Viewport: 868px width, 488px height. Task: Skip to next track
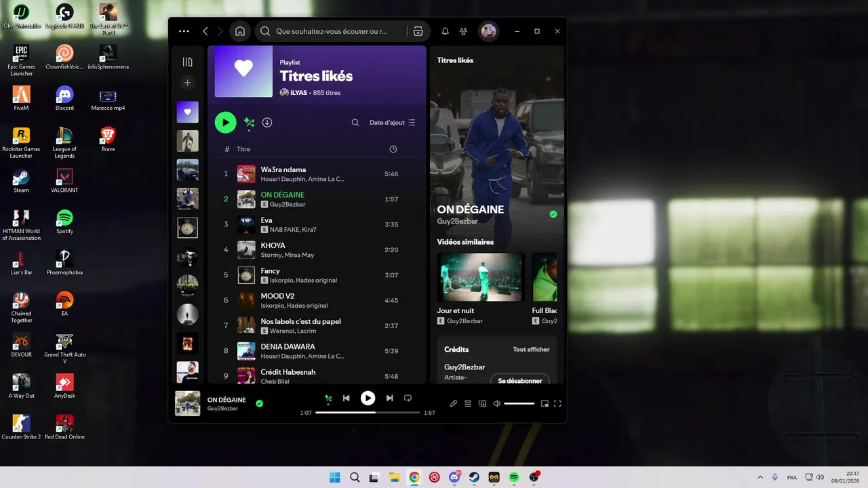389,399
